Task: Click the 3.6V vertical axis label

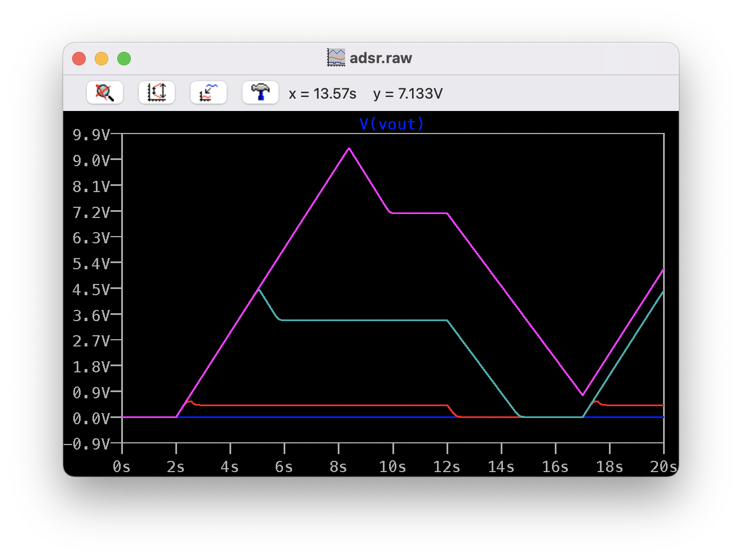Action: click(91, 315)
